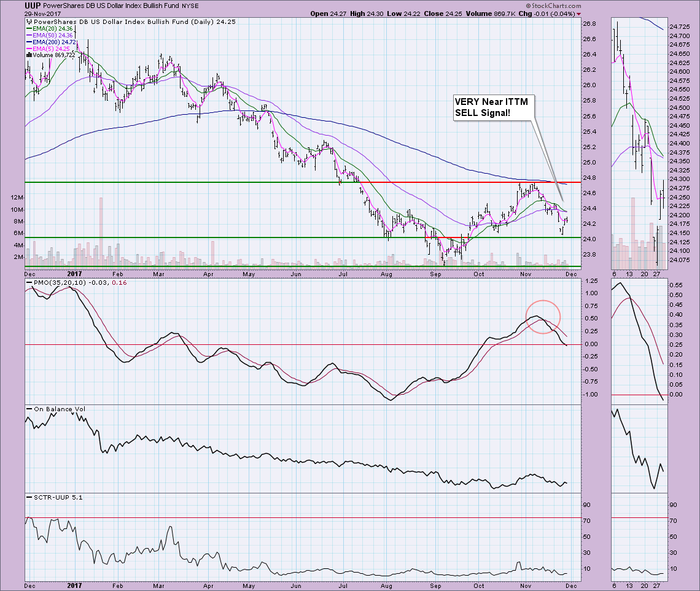Click the VERY Near ITTM SELL Signal note
Image resolution: width=700 pixels, height=591 pixels.
pos(494,107)
